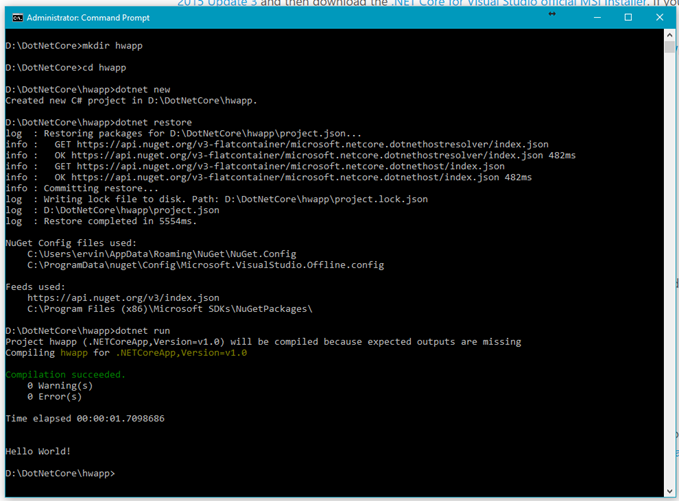This screenshot has height=501, width=679.
Task: Click the Command Prompt system menu icon
Action: pos(17,18)
